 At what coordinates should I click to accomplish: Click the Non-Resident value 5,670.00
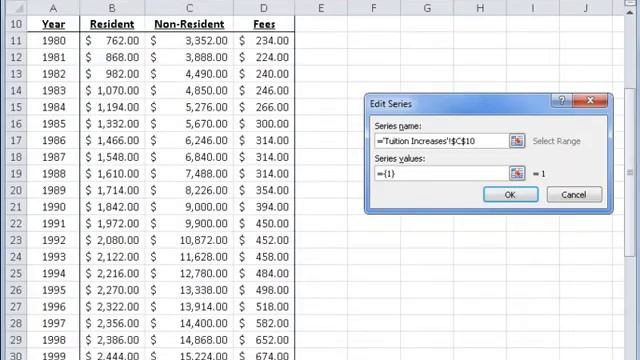click(189, 124)
